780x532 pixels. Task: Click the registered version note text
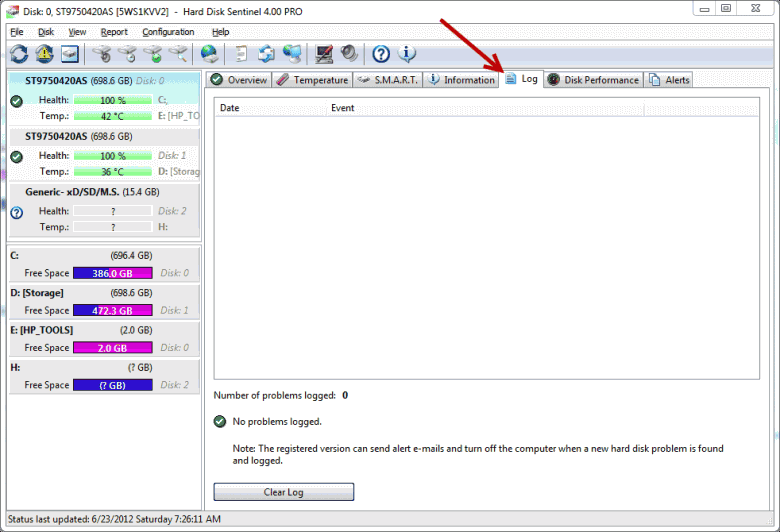click(478, 454)
